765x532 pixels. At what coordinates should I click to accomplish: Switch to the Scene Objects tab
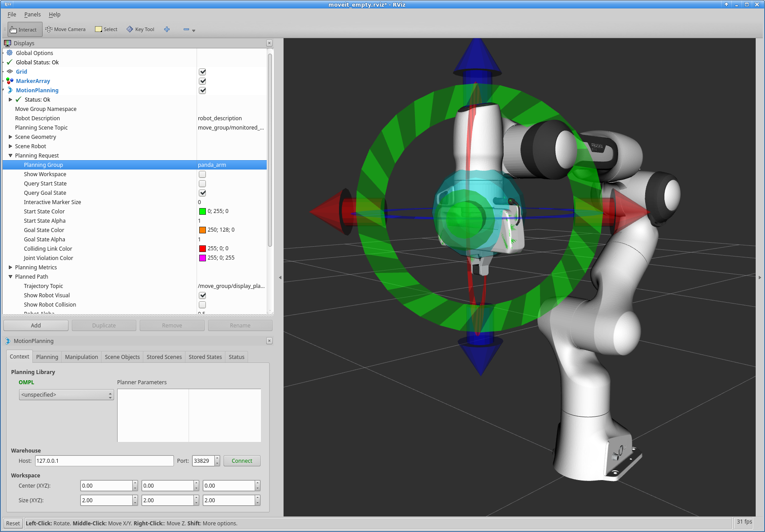[x=122, y=357]
